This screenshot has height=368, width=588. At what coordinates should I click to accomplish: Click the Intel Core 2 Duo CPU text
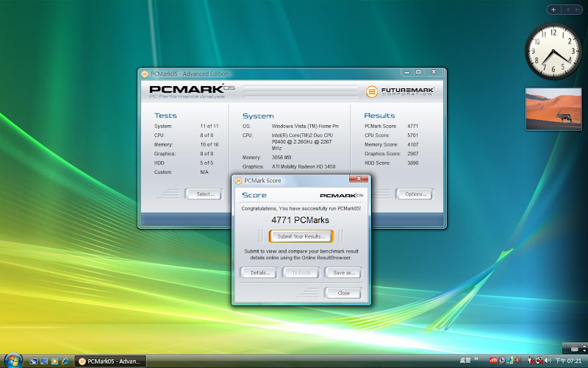point(302,141)
